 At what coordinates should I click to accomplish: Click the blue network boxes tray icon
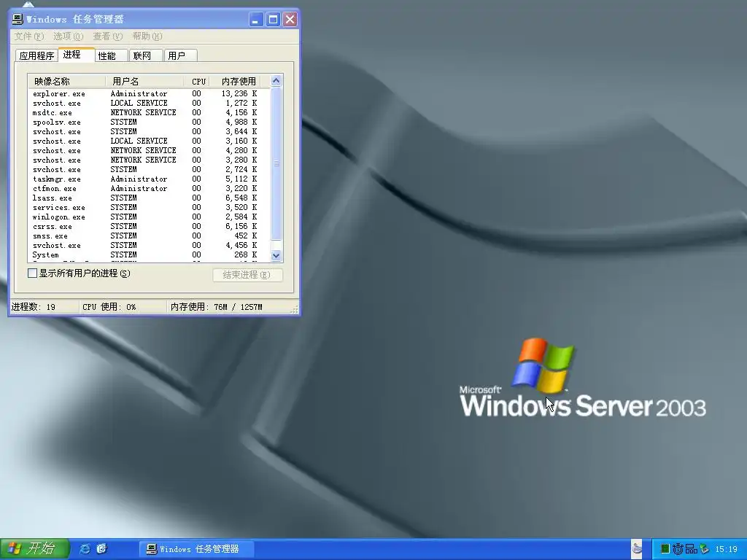tap(692, 549)
